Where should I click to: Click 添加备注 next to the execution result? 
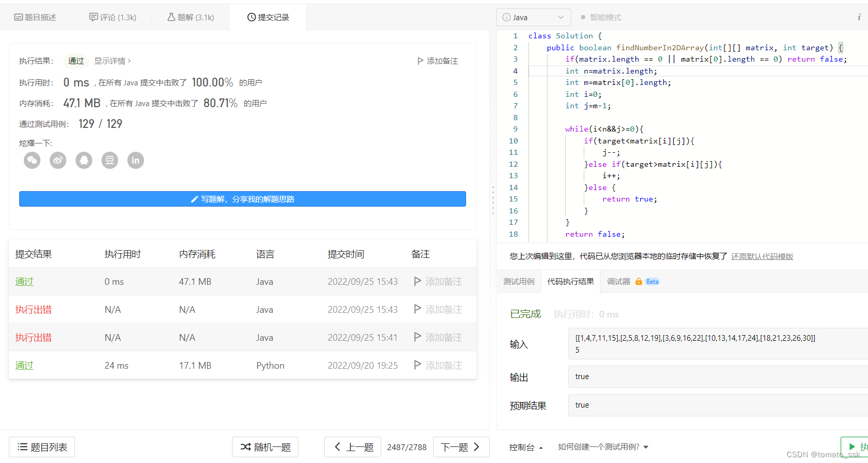click(438, 61)
